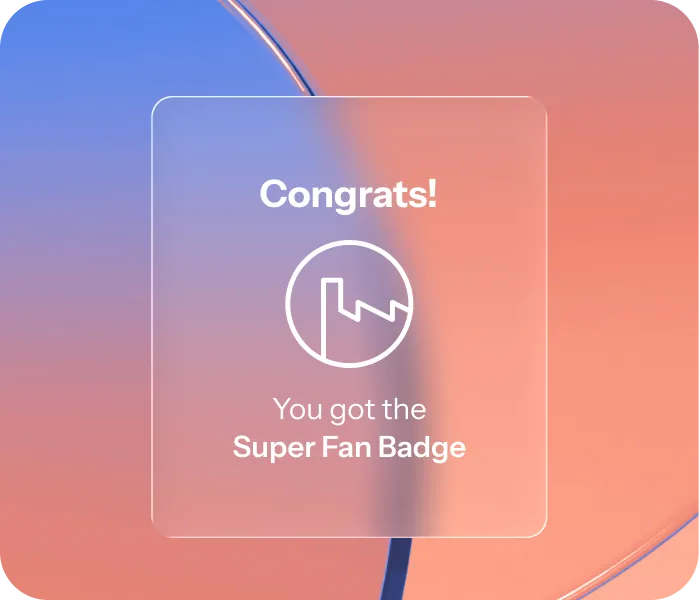Click the "You got the" text line

pyautogui.click(x=350, y=409)
